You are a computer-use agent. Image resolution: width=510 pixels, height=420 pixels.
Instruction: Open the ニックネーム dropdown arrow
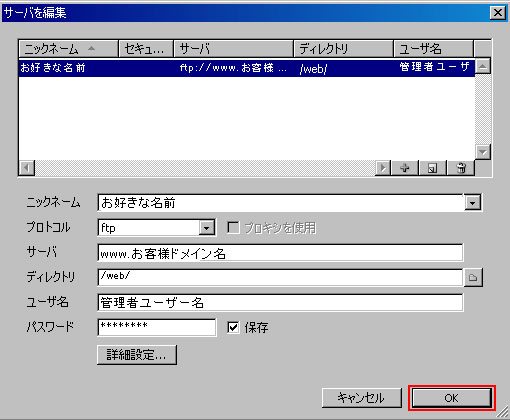pyautogui.click(x=472, y=202)
